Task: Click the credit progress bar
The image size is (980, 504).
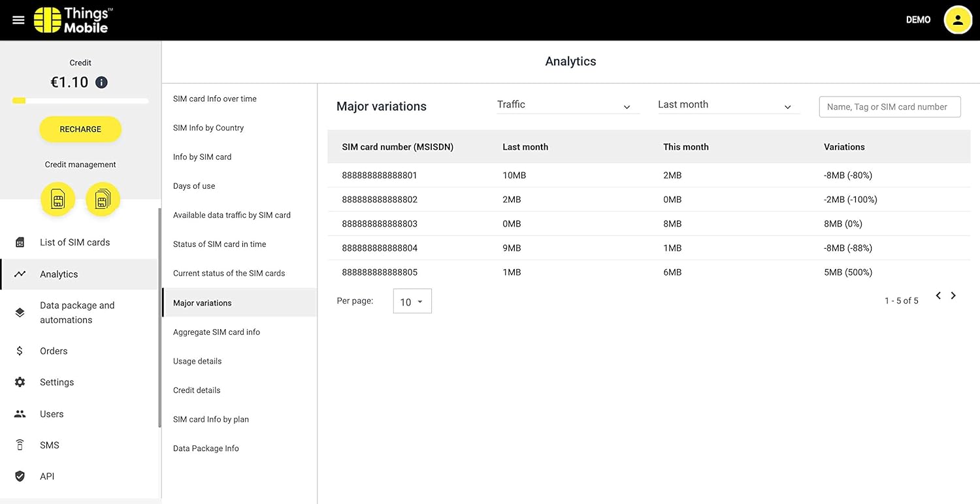Action: [x=80, y=101]
